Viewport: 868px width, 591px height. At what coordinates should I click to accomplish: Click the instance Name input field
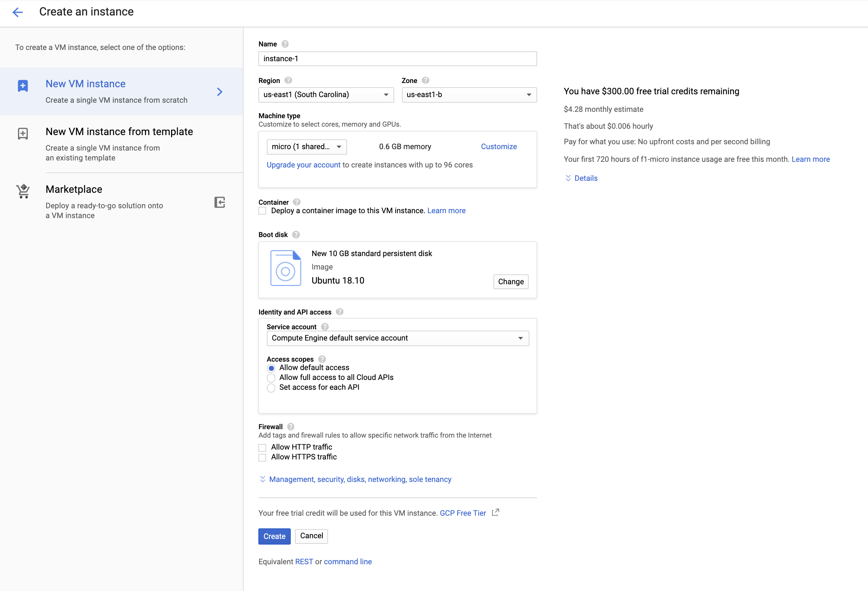[x=397, y=59]
